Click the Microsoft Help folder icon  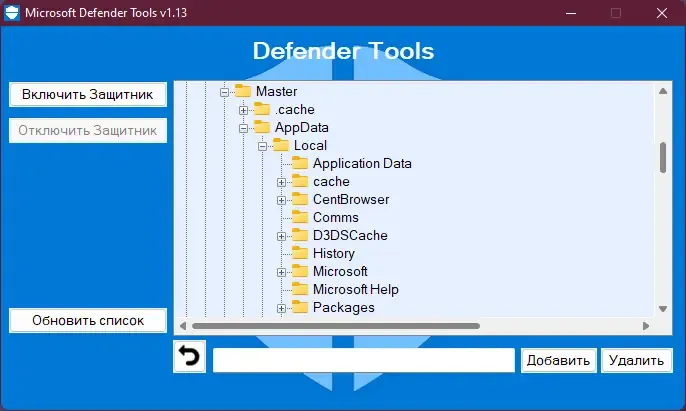tap(300, 289)
